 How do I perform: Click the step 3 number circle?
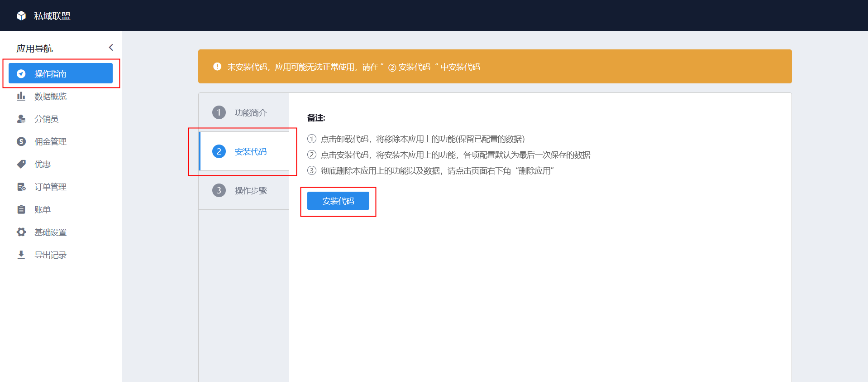coord(219,190)
